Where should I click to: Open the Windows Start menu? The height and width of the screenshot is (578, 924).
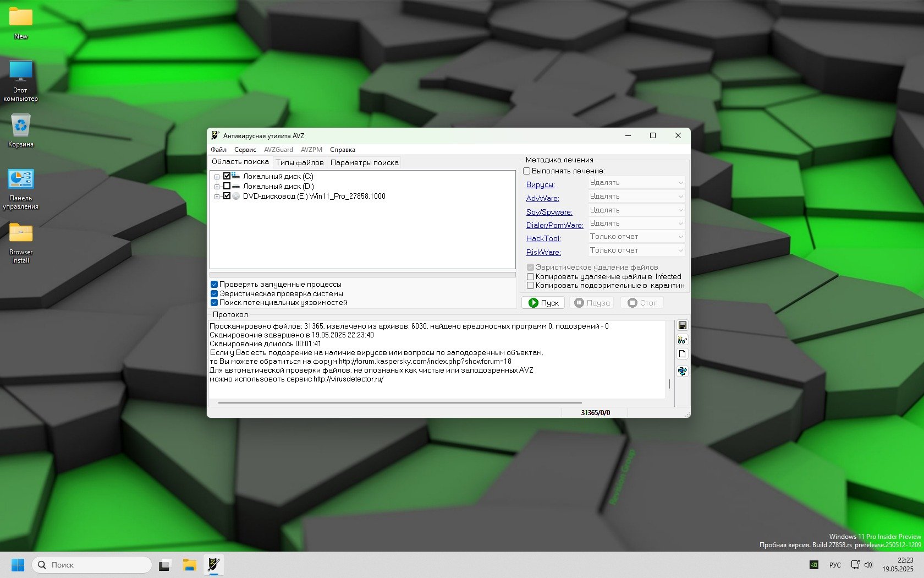coord(18,565)
